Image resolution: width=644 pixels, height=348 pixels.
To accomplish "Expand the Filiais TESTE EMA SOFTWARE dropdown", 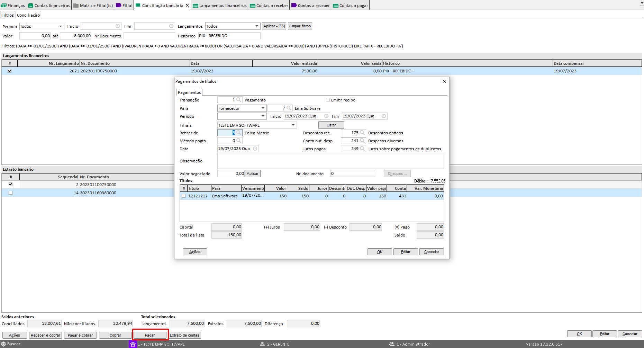I will [293, 125].
